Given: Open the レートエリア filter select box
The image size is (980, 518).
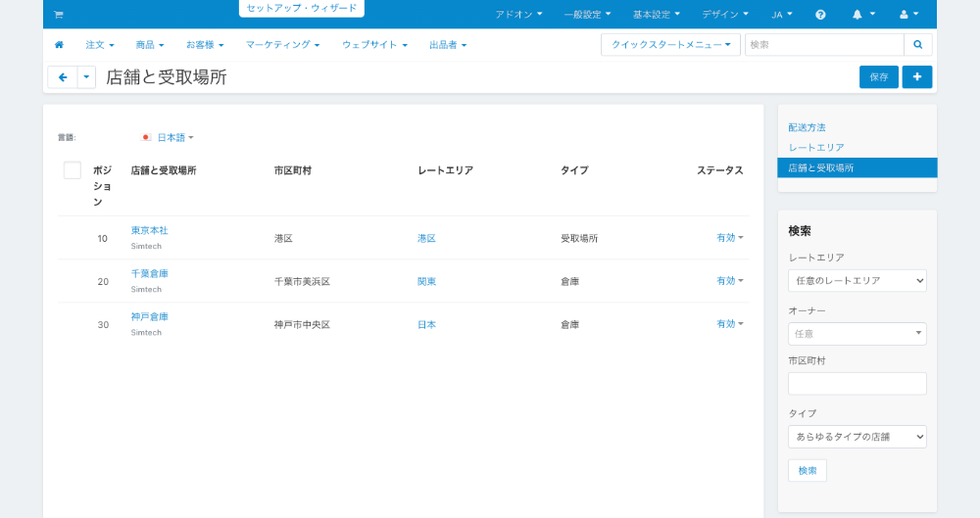Looking at the screenshot, I should pyautogui.click(x=857, y=281).
